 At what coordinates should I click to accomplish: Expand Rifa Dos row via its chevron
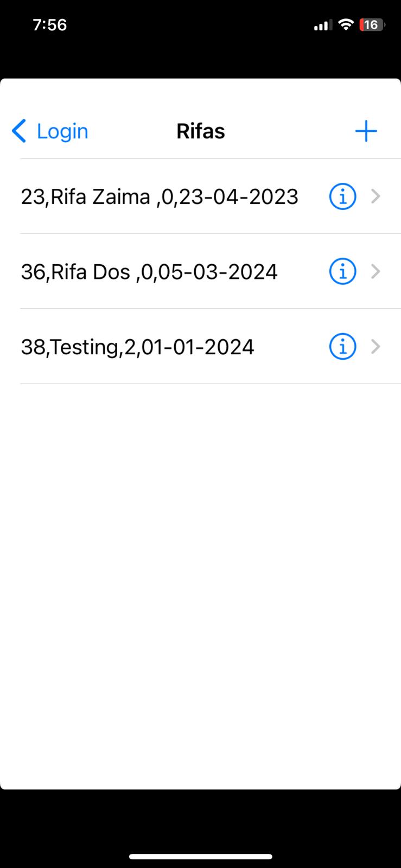(375, 271)
